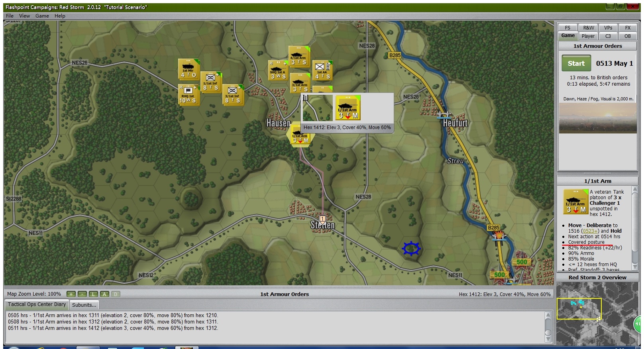Open the File menu

[10, 16]
